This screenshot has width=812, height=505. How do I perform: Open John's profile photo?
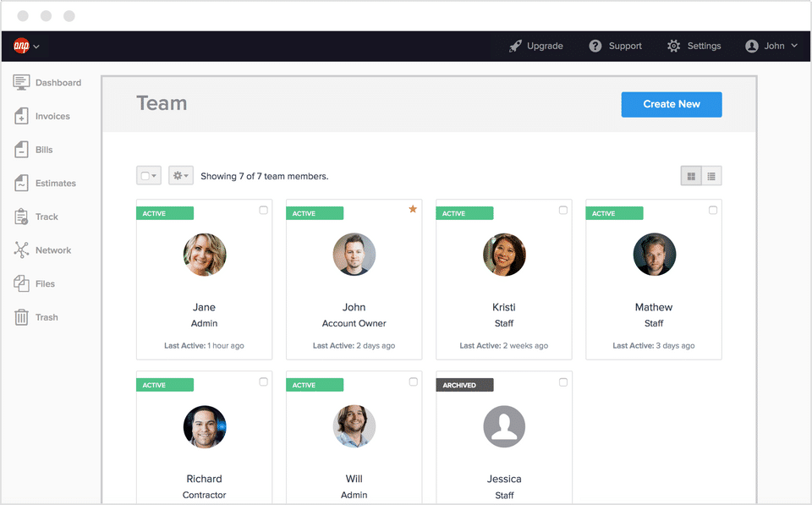(x=354, y=255)
